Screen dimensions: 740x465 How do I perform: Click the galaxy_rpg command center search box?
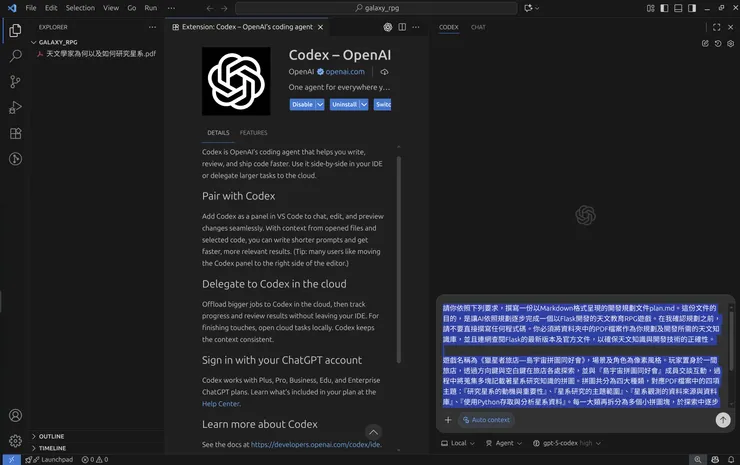[376, 8]
